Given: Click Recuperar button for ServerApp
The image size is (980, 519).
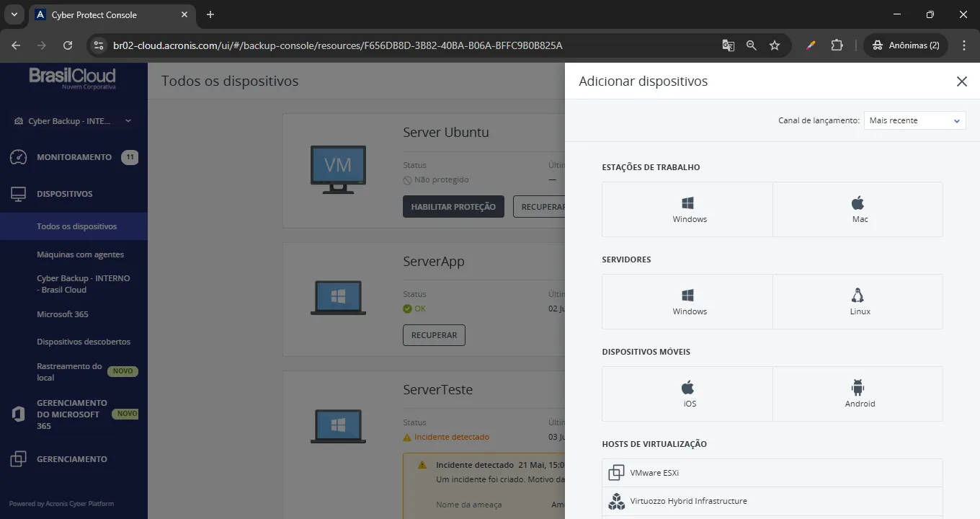Looking at the screenshot, I should coord(434,335).
